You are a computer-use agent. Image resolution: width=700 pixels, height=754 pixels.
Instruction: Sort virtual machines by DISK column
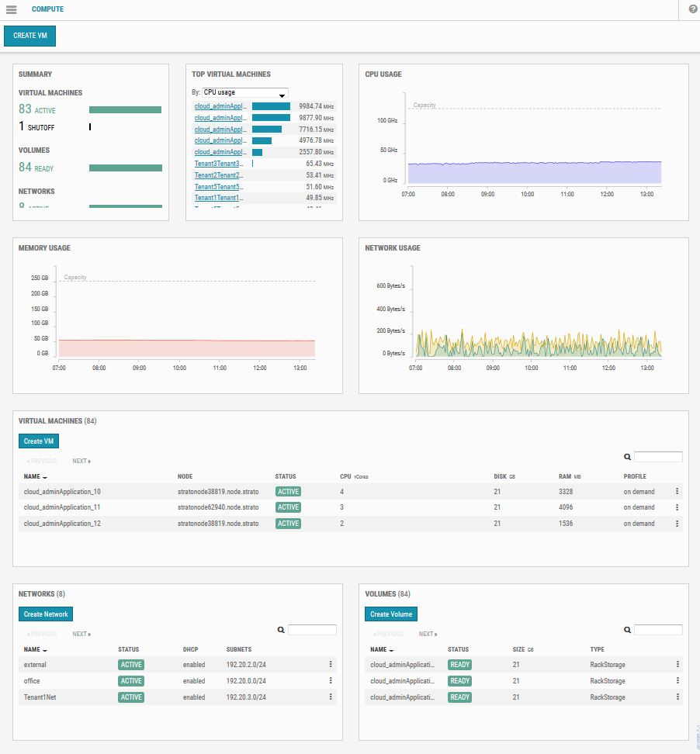(x=504, y=476)
